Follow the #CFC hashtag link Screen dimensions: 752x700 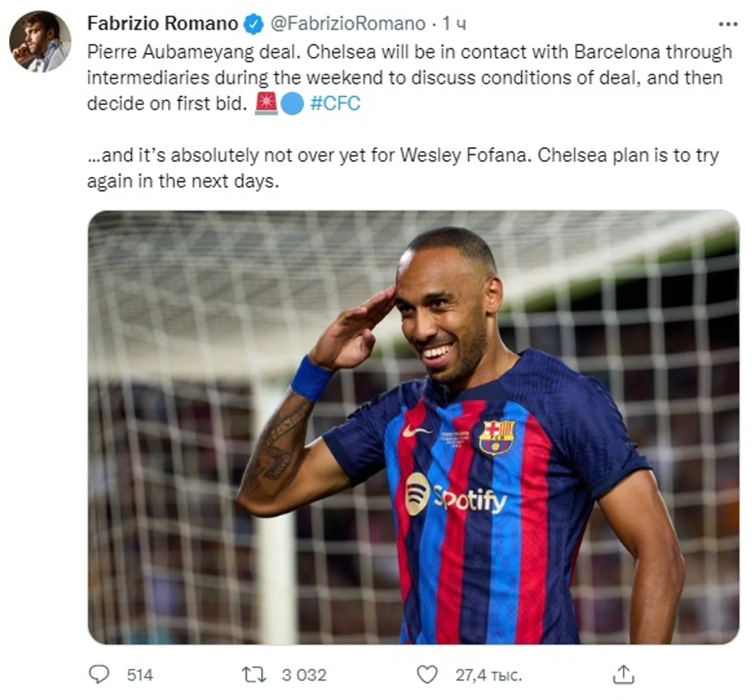point(335,103)
